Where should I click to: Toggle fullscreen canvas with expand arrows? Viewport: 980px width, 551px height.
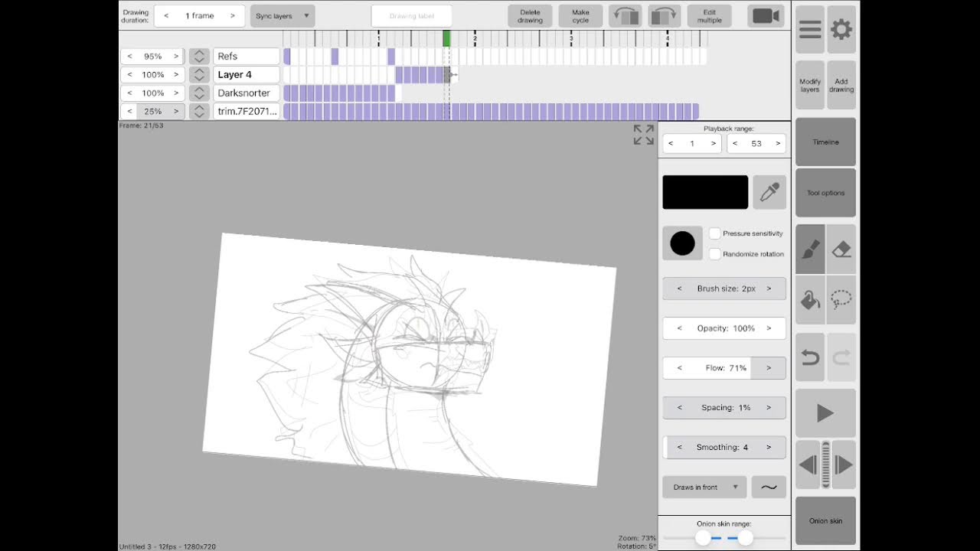click(x=644, y=135)
